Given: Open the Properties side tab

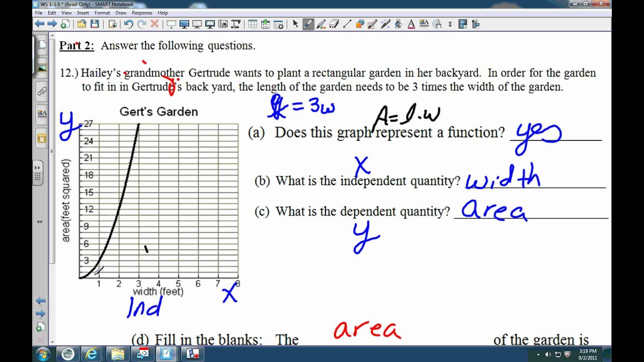Looking at the screenshot, I should click(x=42, y=114).
